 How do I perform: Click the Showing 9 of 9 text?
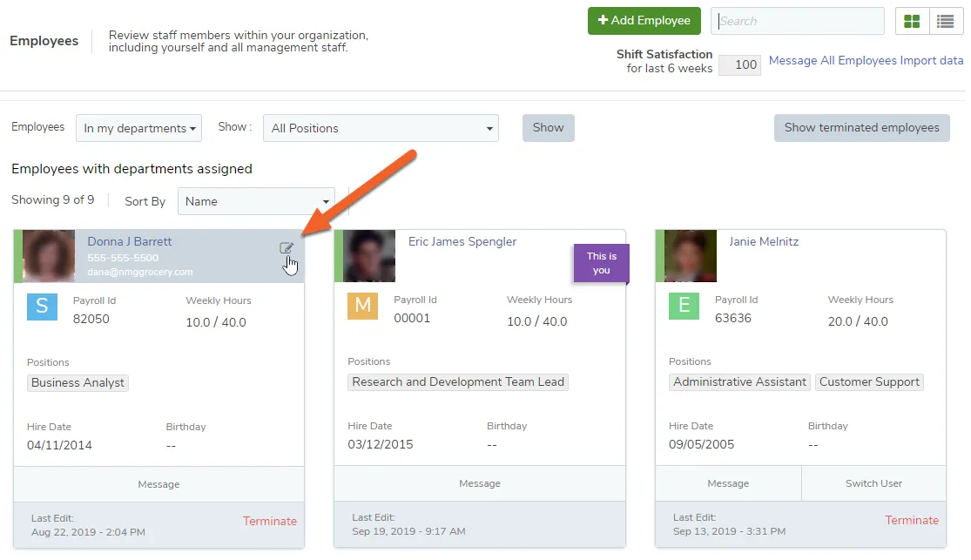pos(52,200)
